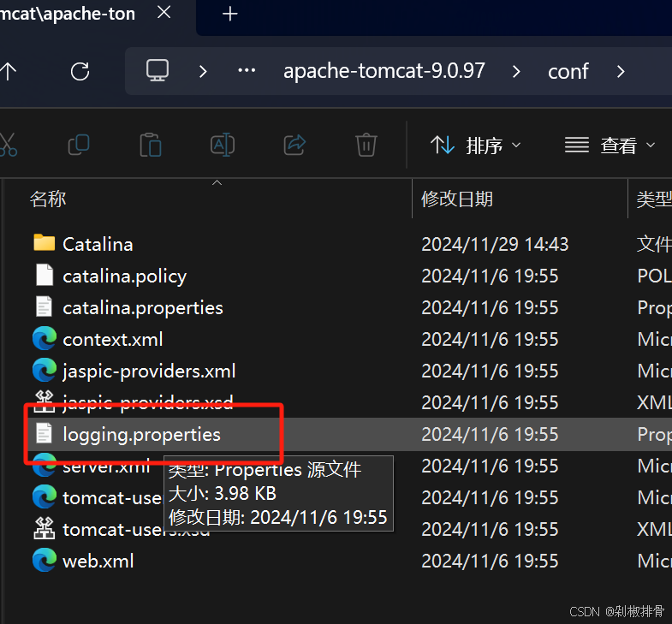Select the Catalina folder icon
The width and height of the screenshot is (672, 624).
click(x=45, y=243)
